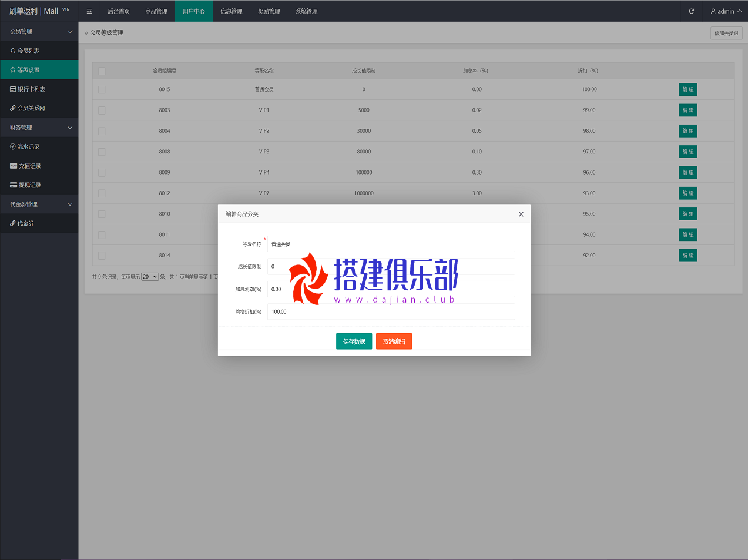Click the 添加会员组 button

726,33
